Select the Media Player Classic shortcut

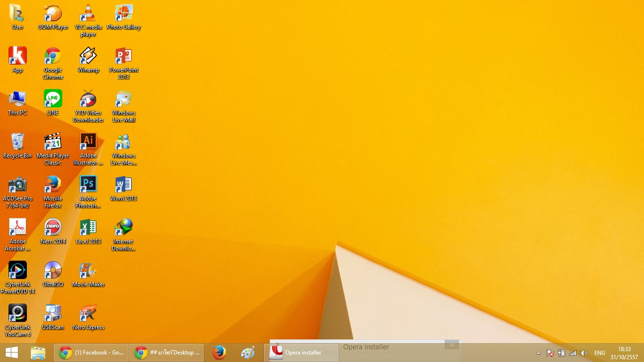coord(53,149)
